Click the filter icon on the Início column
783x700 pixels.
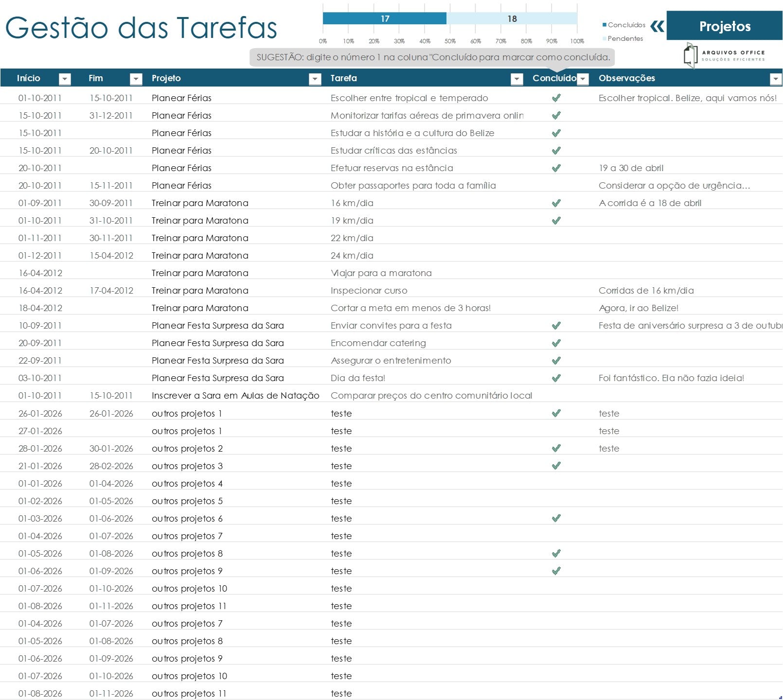[x=65, y=78]
